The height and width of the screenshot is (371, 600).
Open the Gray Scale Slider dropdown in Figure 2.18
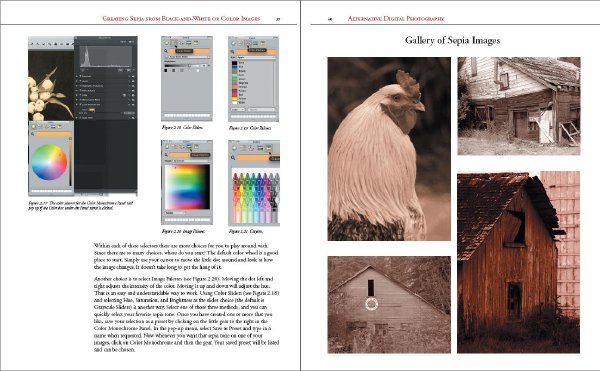[x=189, y=57]
